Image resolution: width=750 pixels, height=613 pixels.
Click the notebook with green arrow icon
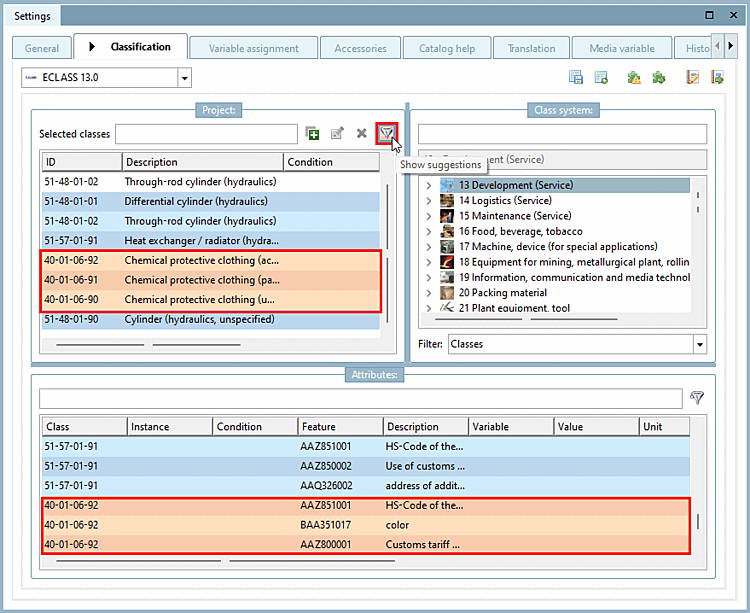[x=717, y=77]
